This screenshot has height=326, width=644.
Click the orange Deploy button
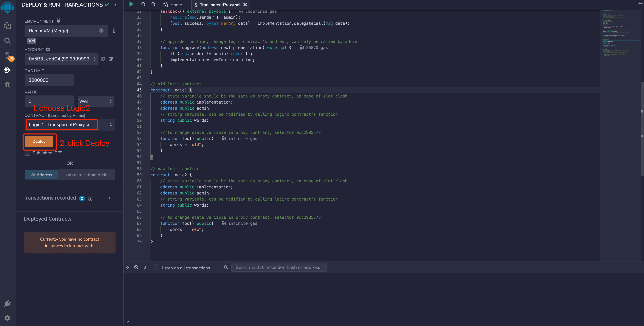39,141
